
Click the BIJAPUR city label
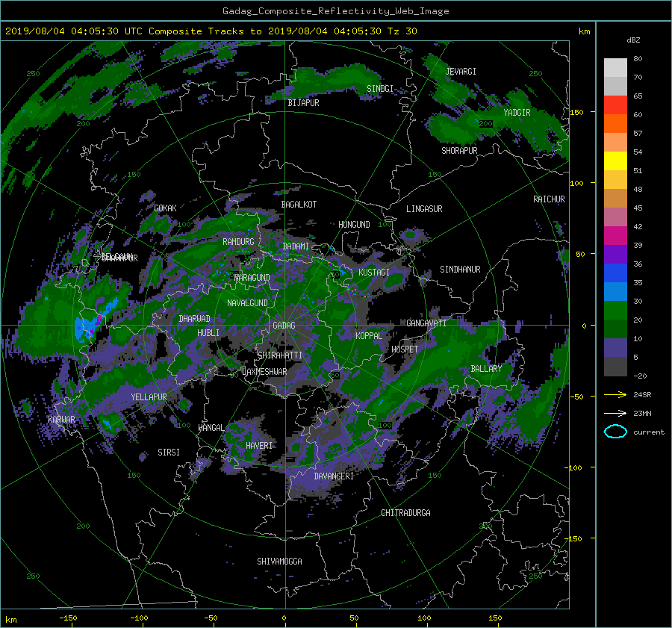303,103
